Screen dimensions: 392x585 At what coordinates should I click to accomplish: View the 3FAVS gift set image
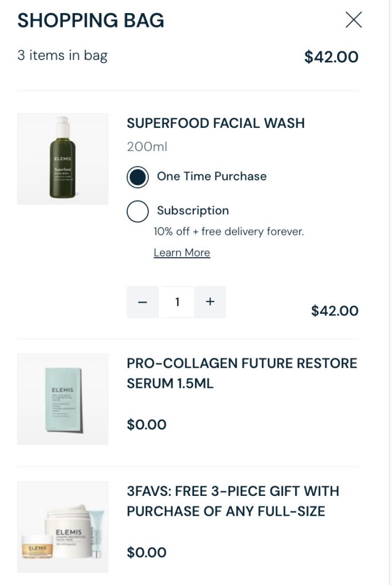63,527
